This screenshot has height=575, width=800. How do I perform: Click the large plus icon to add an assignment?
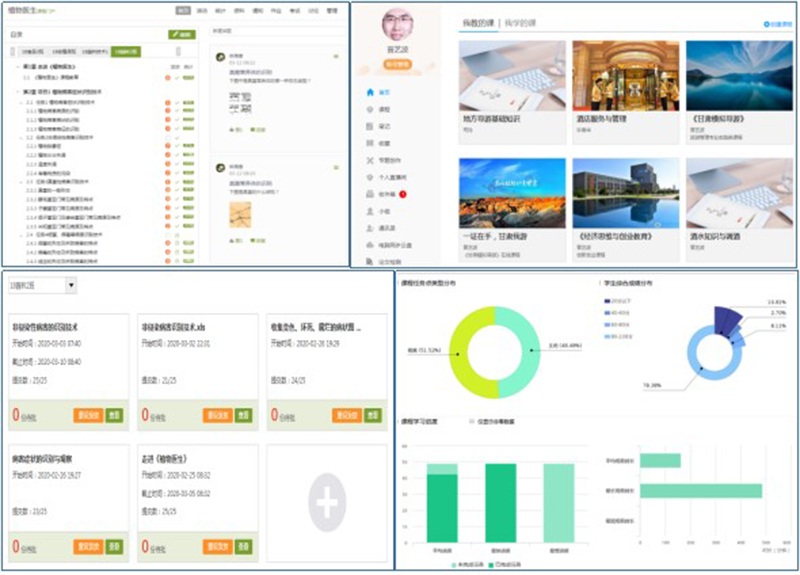tap(327, 497)
